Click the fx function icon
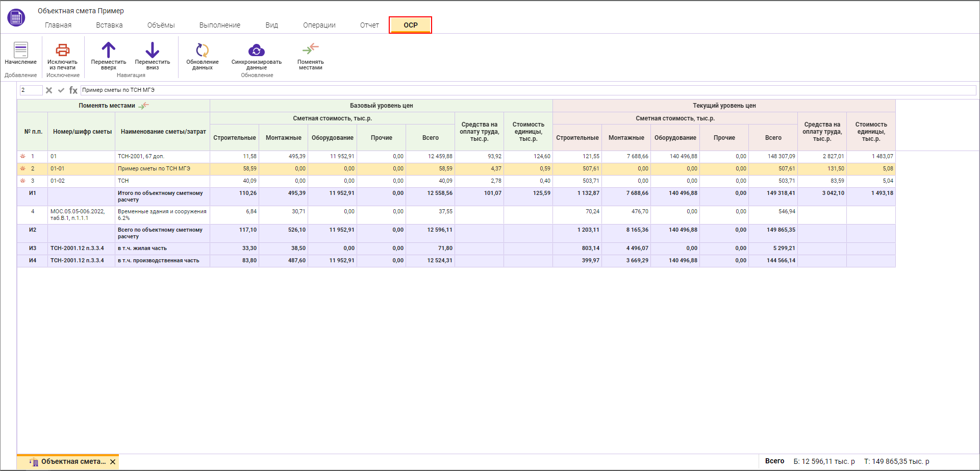 [73, 90]
